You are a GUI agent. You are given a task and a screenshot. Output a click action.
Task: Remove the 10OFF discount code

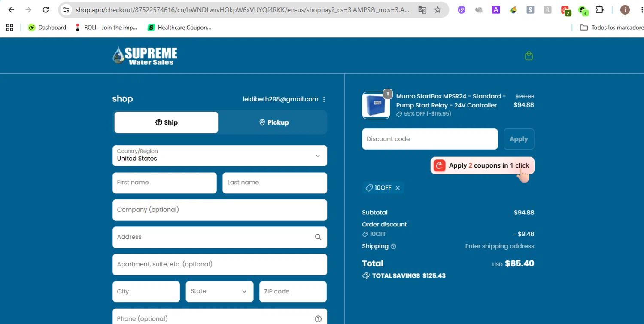coord(398,188)
